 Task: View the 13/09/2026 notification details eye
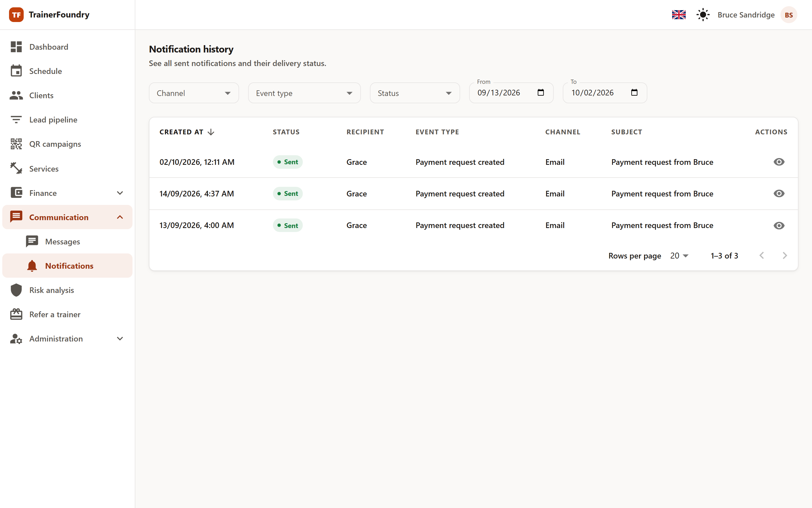(x=779, y=225)
